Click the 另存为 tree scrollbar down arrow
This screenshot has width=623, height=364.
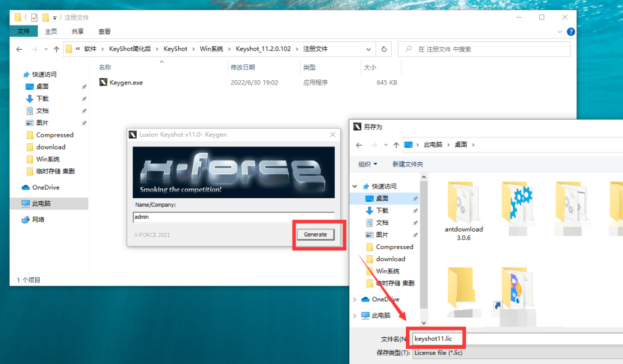423,323
